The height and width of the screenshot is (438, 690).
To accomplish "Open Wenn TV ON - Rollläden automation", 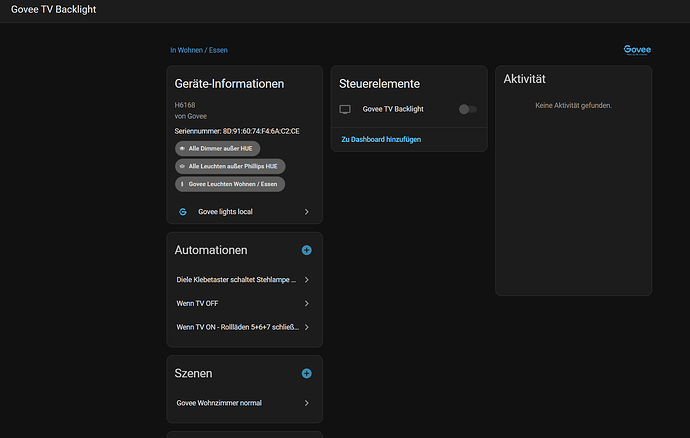I will pyautogui.click(x=244, y=327).
